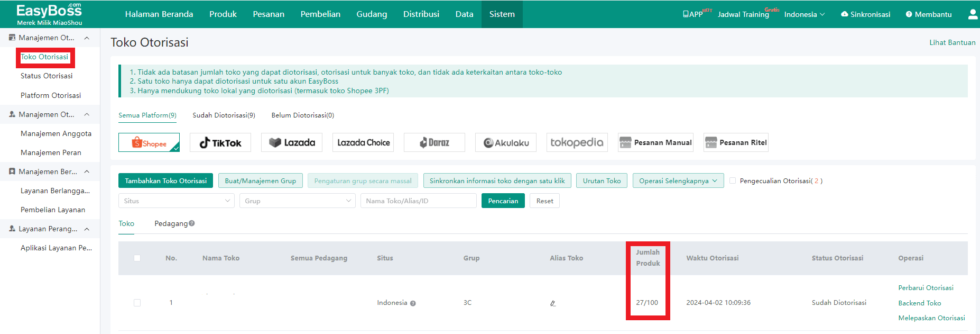Click Melepaskan Otorisasi link
The width and height of the screenshot is (980, 334).
tap(932, 318)
